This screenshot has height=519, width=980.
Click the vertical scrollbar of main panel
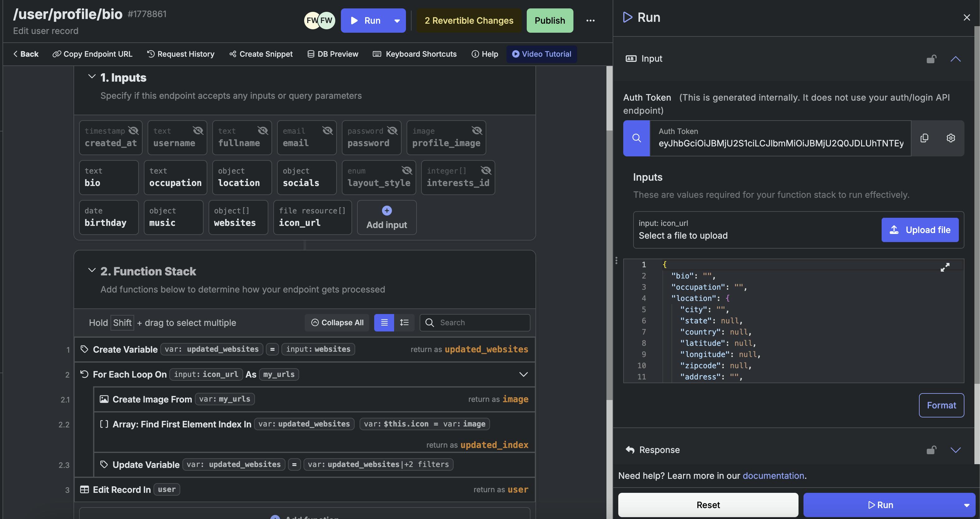609,265
